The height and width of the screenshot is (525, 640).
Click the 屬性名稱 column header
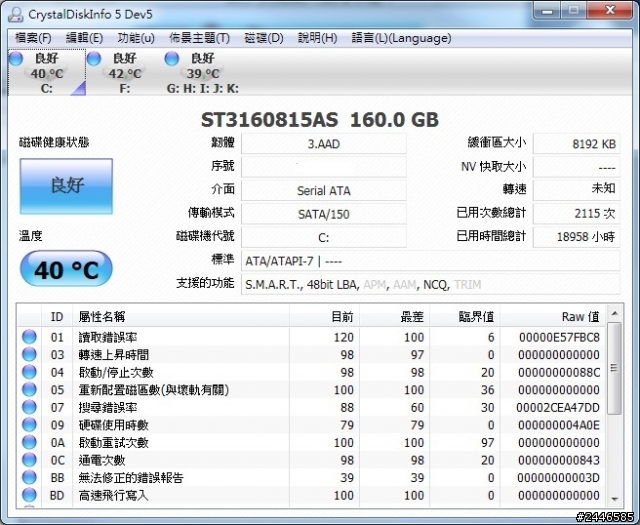pos(181,316)
